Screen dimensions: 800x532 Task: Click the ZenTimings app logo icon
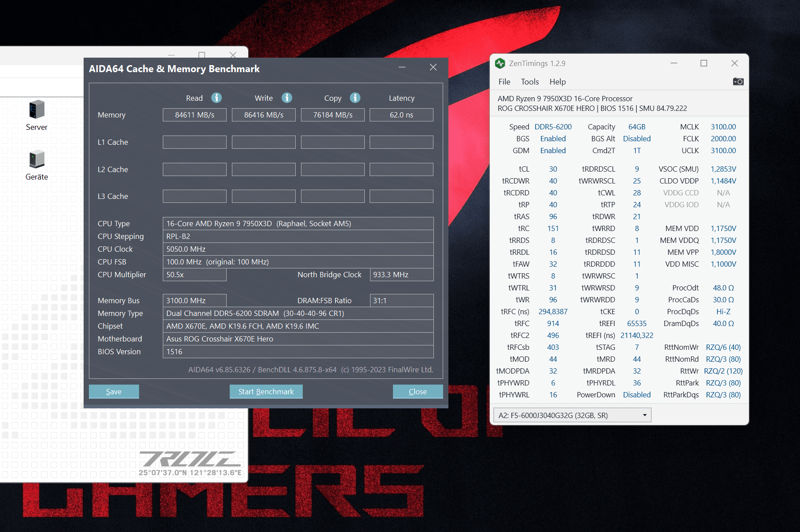500,63
